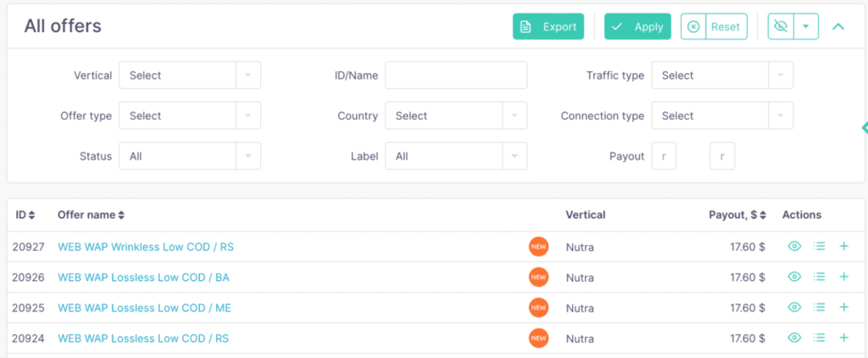The width and height of the screenshot is (868, 358).
Task: Collapse the All offers filter panel
Action: click(838, 26)
